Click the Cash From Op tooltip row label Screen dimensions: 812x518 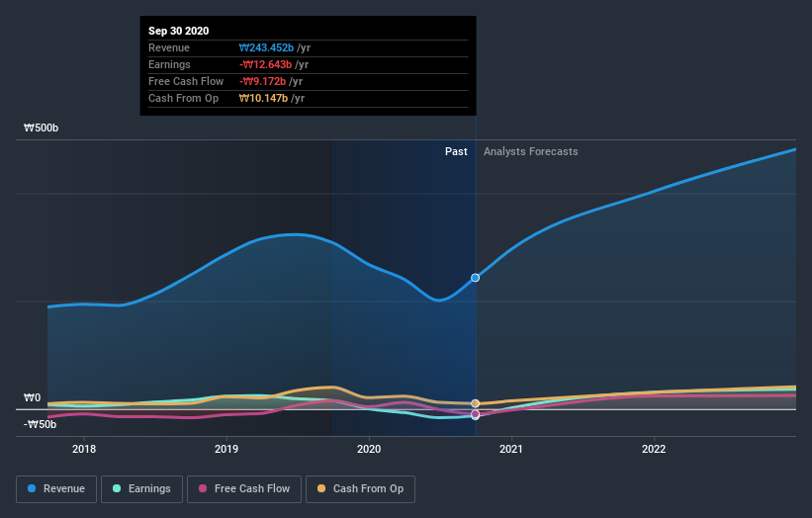(x=183, y=98)
